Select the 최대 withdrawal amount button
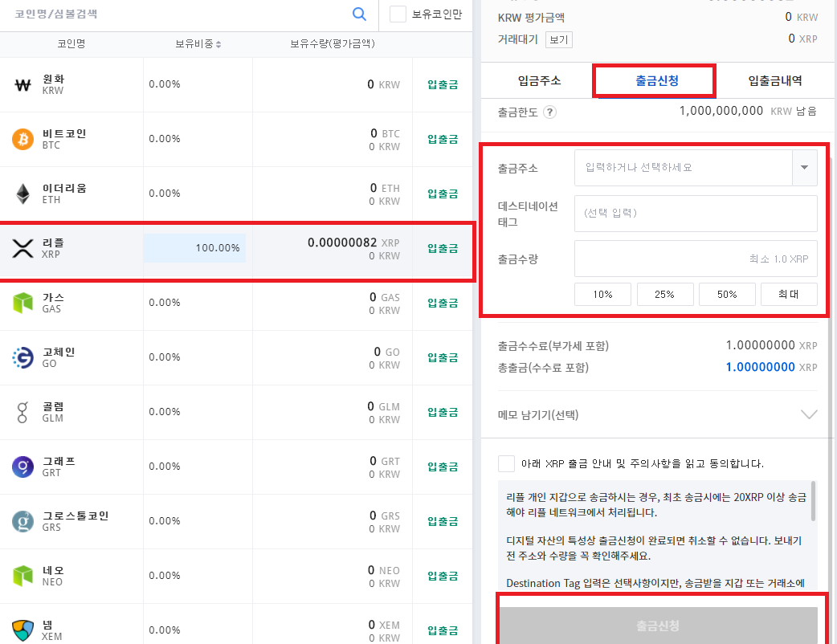Screen dimensions: 837x644 point(789,294)
